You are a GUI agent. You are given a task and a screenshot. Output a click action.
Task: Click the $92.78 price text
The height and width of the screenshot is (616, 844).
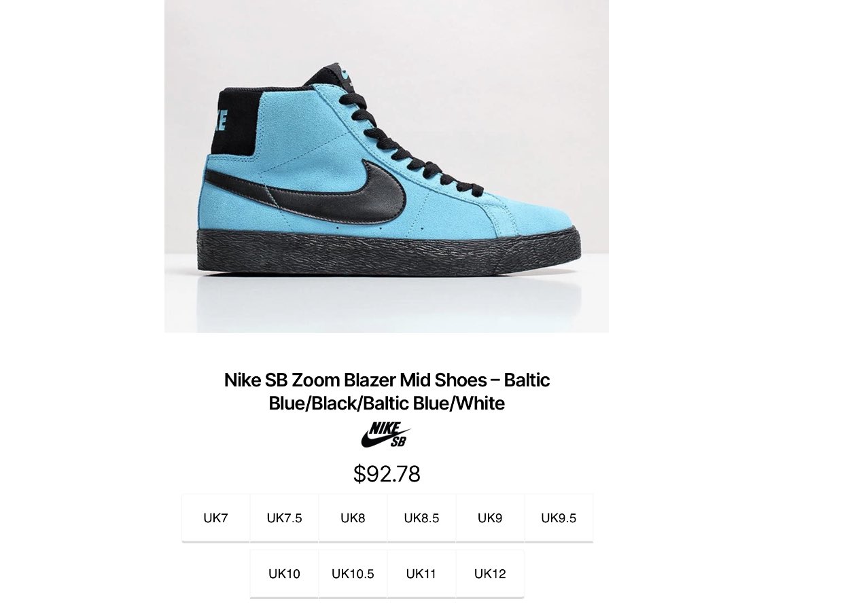point(387,474)
